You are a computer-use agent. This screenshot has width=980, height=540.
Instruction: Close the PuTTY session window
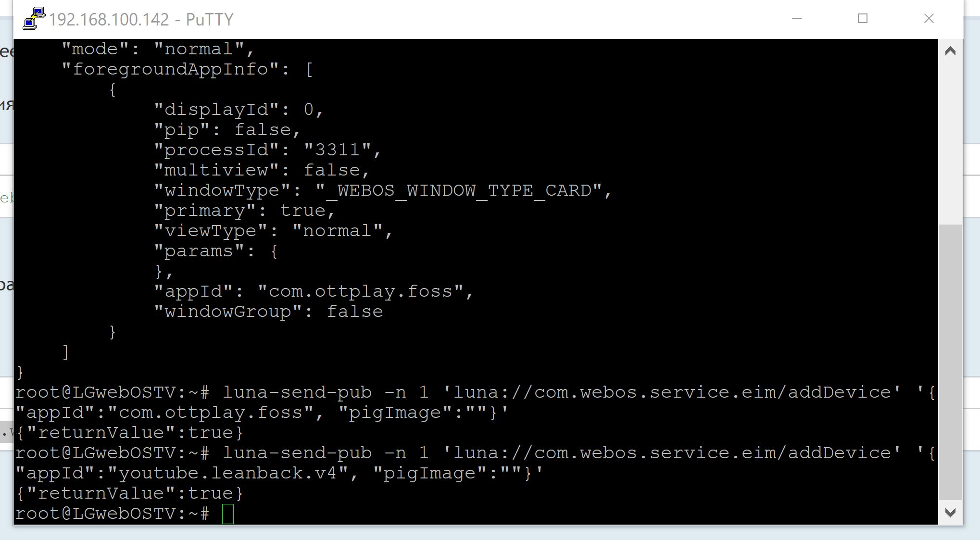pyautogui.click(x=929, y=19)
